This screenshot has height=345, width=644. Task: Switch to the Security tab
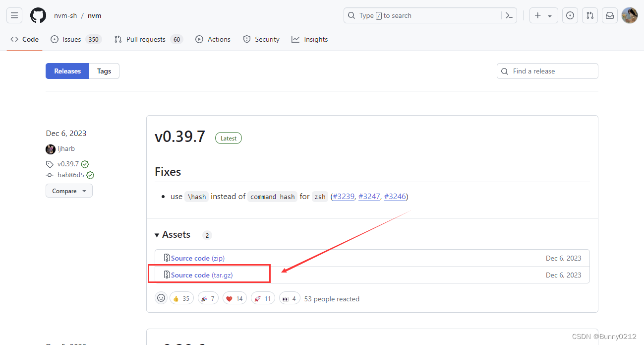pos(261,39)
